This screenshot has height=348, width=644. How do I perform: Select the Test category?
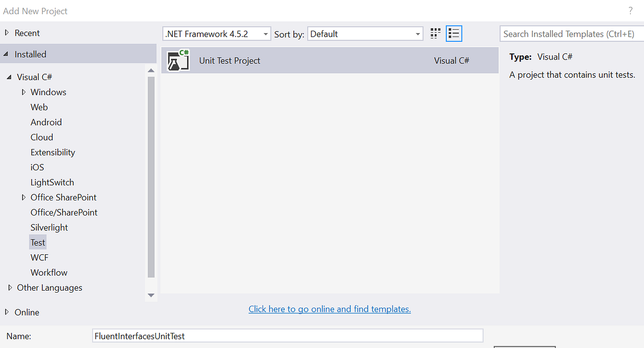point(38,242)
